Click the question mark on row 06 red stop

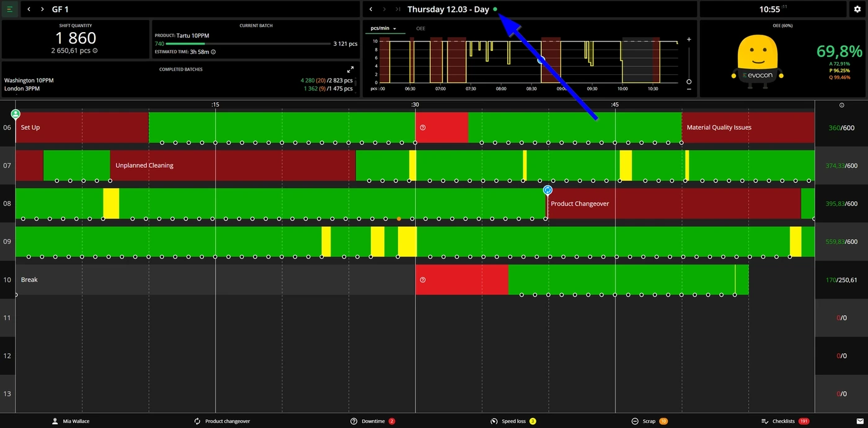tap(423, 128)
